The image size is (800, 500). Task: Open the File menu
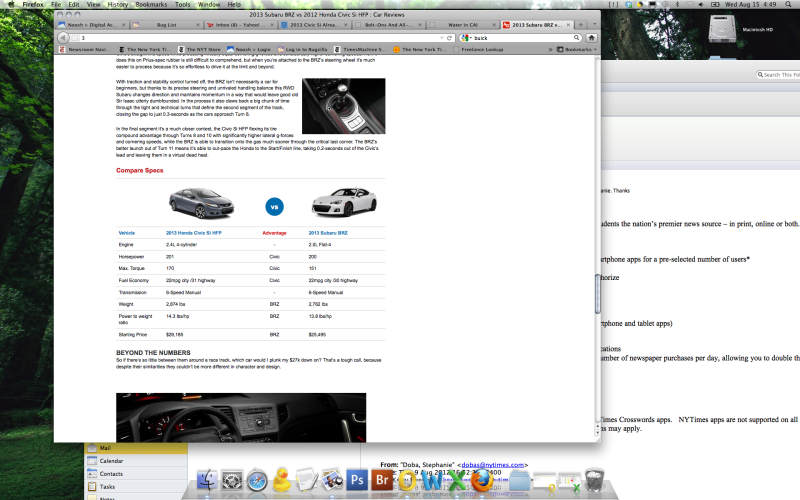pyautogui.click(x=56, y=4)
